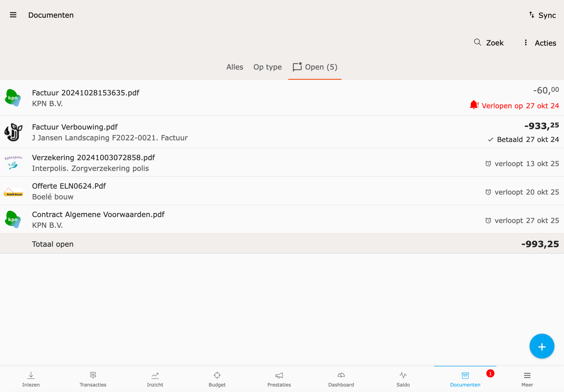Open Dashboard in the bottom navigation
564x392 pixels.
pyautogui.click(x=341, y=379)
